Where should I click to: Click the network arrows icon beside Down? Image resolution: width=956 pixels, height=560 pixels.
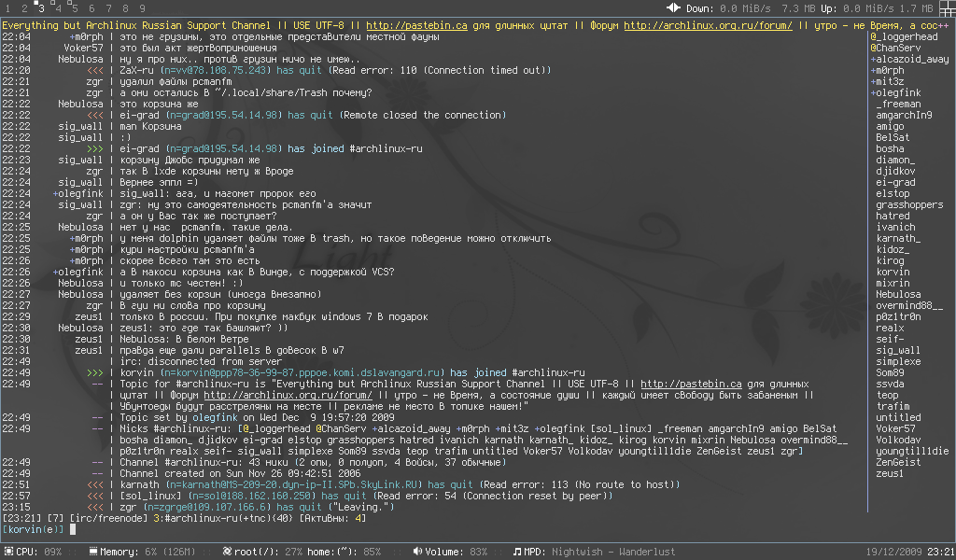(674, 7)
